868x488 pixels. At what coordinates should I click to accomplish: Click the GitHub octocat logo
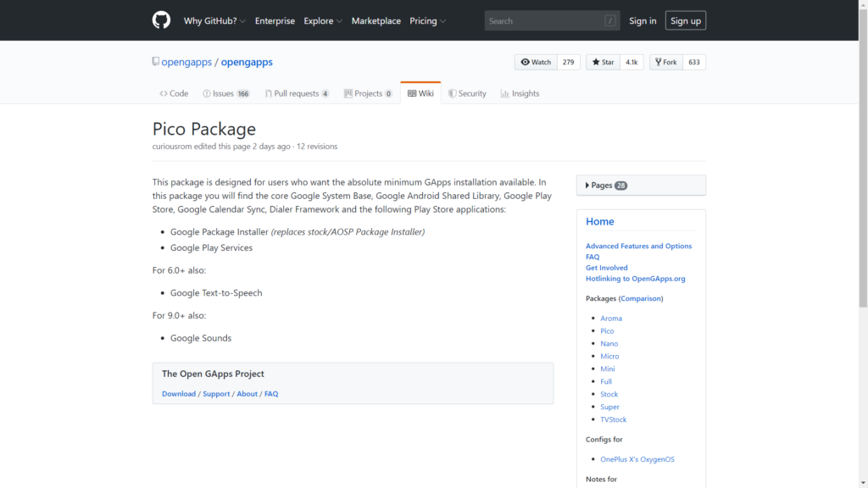[161, 20]
